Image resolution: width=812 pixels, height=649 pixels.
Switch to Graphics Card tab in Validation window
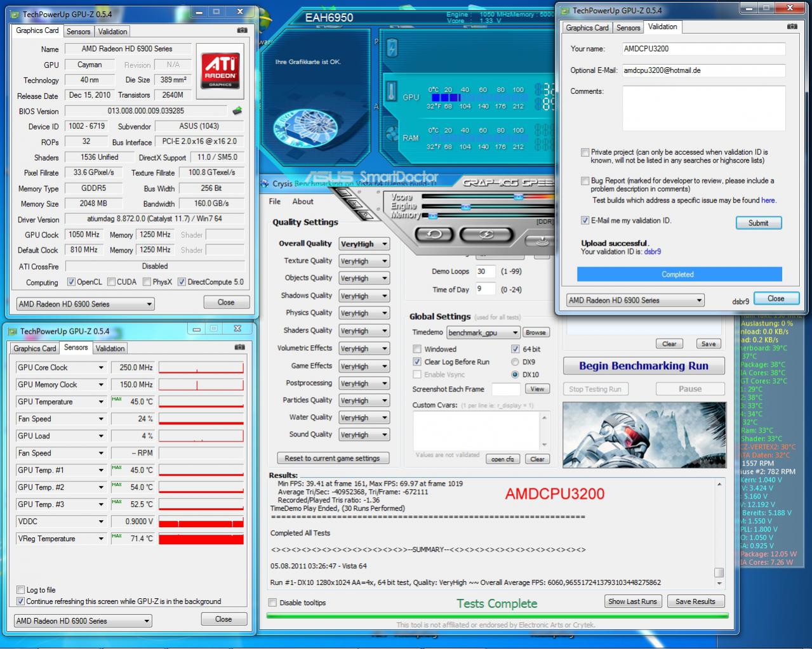coord(587,28)
